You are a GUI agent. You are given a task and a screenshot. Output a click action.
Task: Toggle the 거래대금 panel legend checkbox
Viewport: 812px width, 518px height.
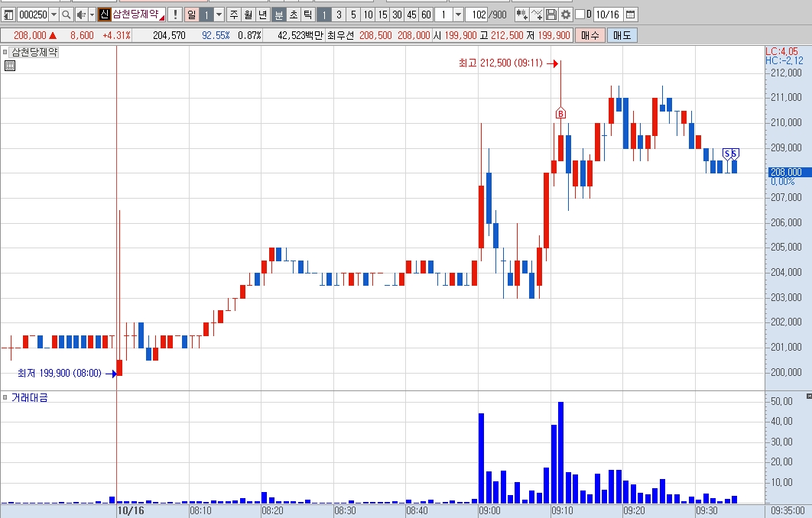[5, 397]
